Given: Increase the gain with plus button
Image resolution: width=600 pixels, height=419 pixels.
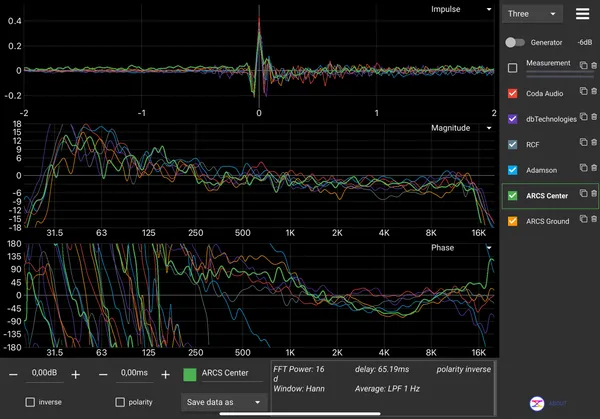Looking at the screenshot, I should tap(76, 375).
